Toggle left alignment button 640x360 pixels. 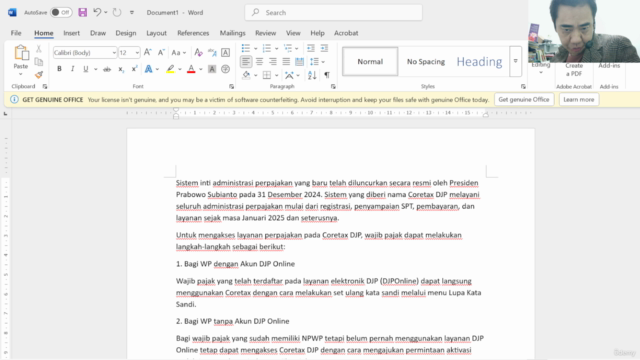pos(246,62)
